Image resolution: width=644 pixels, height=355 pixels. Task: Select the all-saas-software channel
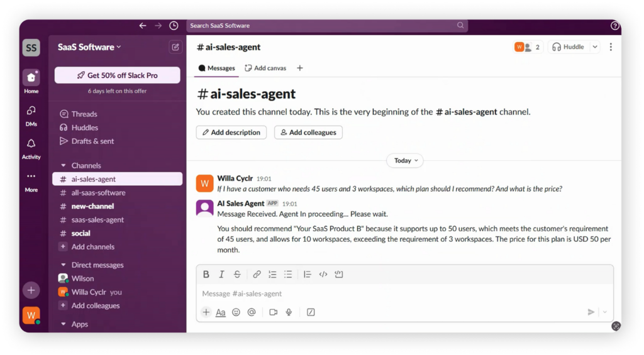(118, 192)
